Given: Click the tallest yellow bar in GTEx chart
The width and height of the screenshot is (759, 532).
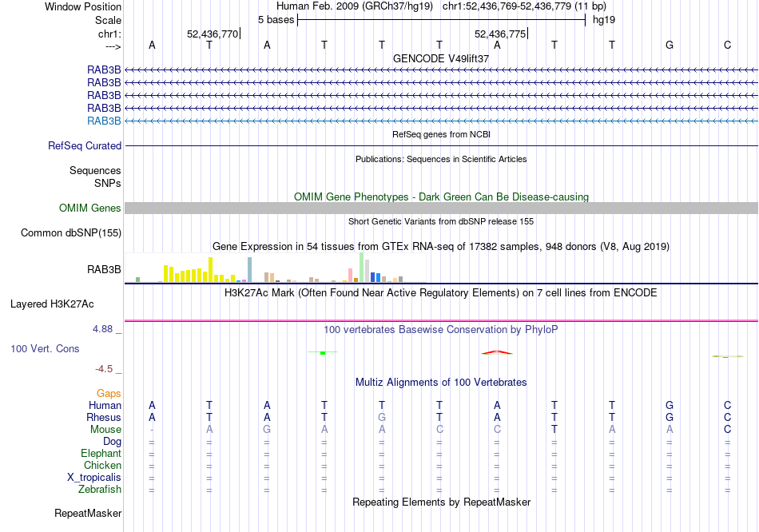Looking at the screenshot, I should point(211,270).
